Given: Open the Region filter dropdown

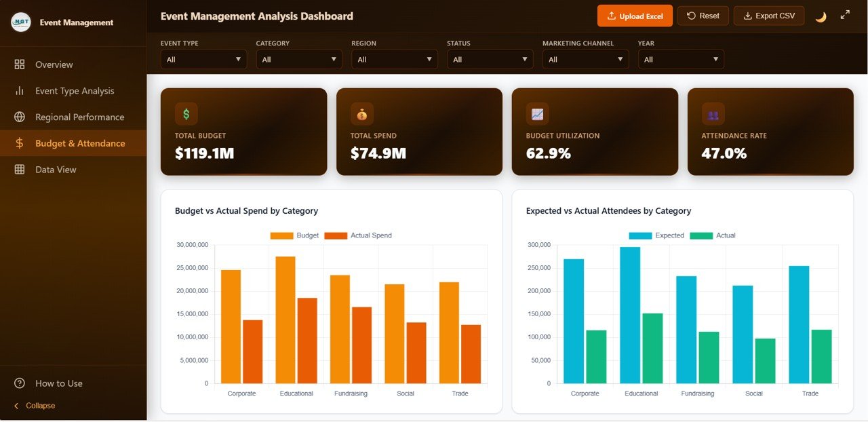Looking at the screenshot, I should click(394, 59).
